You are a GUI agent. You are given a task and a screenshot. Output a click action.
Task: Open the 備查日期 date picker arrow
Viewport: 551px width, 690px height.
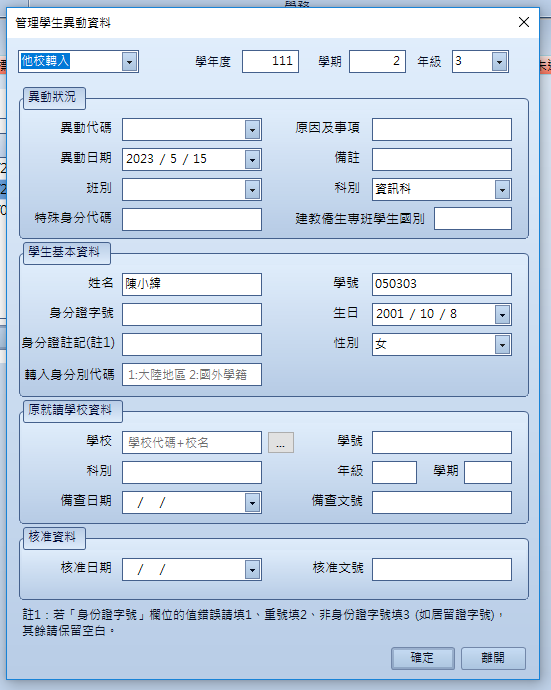coord(252,503)
